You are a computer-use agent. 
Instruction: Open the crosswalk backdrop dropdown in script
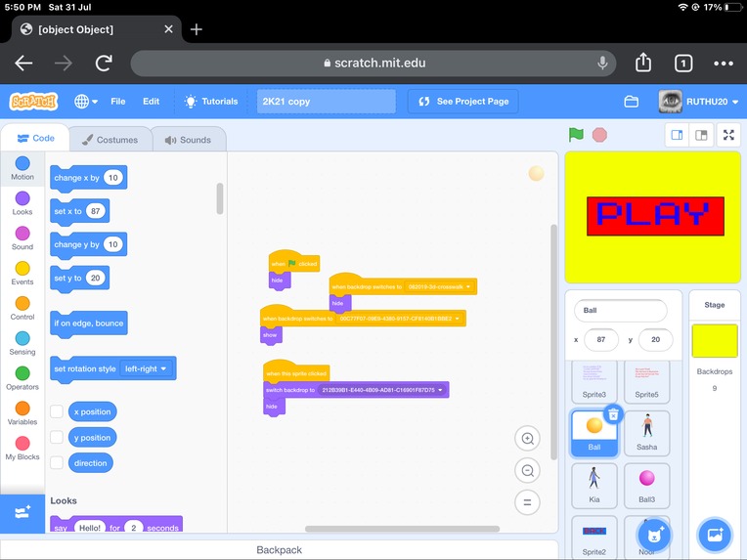pos(439,286)
